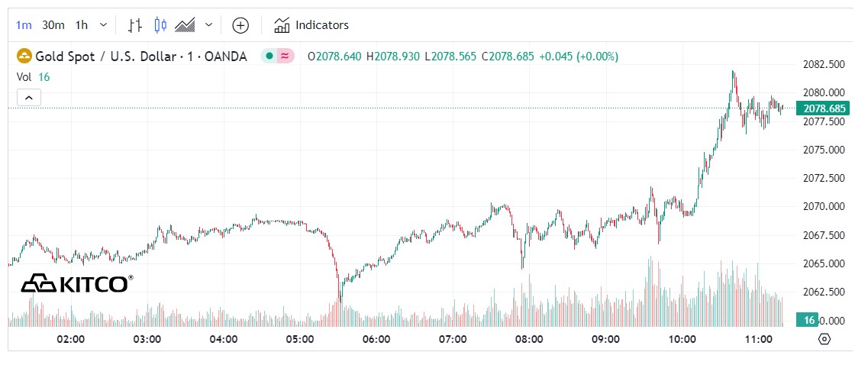Open the chart style dropdown arrow
Image resolution: width=868 pixels, height=378 pixels.
[208, 25]
